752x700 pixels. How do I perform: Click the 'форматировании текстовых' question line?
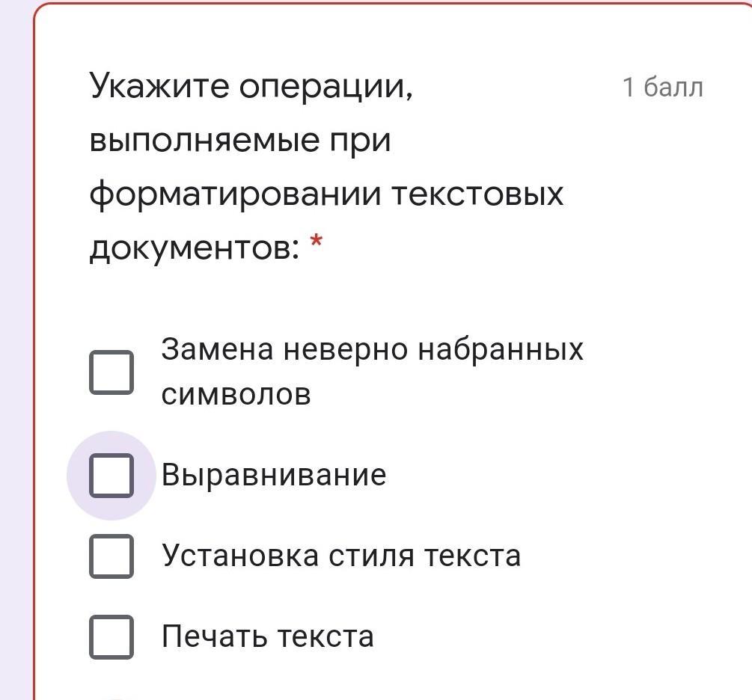[326, 194]
